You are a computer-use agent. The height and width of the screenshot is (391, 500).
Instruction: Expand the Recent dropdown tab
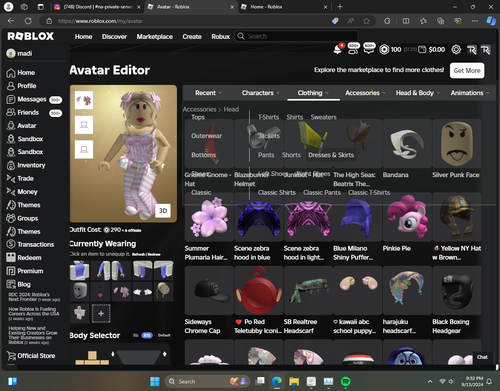pos(208,93)
